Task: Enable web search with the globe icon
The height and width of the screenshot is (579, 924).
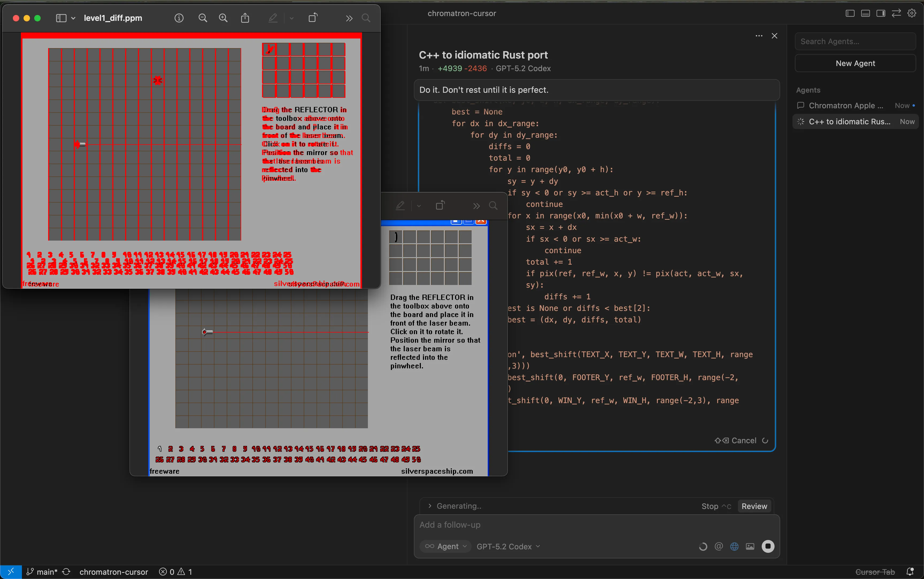Action: (x=734, y=546)
